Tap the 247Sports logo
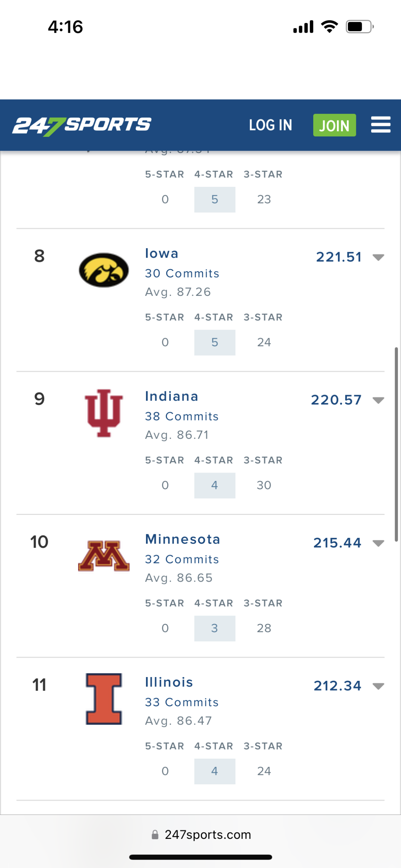Screen dimensions: 401x868 (x=82, y=126)
